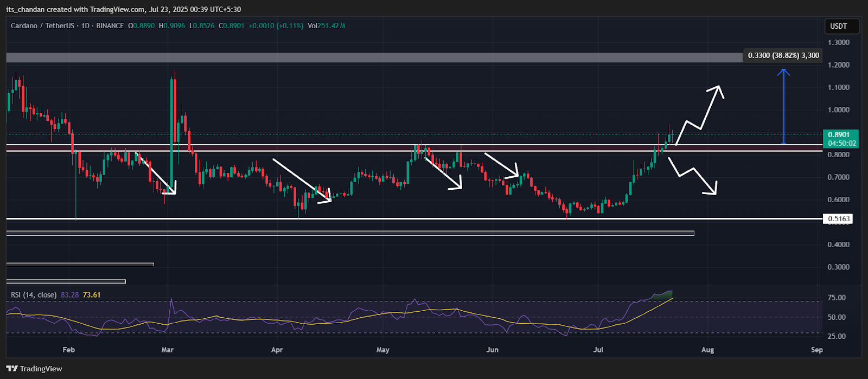Viewport: 868px width, 379px height.
Task: Click the RSI 75.00 scale label
Action: [837, 298]
